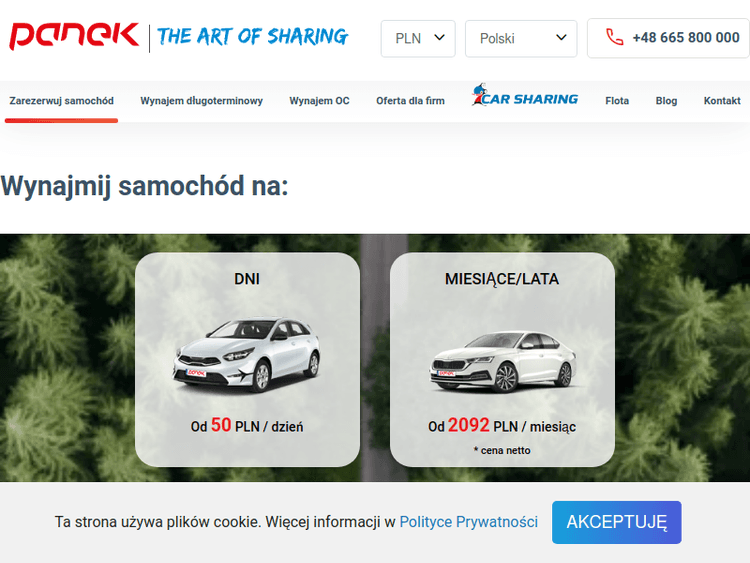The height and width of the screenshot is (563, 750).
Task: Accept cookies with AKCEPTUJĘ button
Action: (x=617, y=522)
